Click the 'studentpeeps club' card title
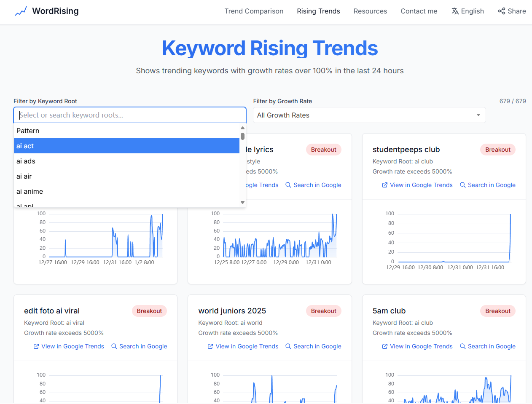This screenshot has height=404, width=532. (x=406, y=150)
